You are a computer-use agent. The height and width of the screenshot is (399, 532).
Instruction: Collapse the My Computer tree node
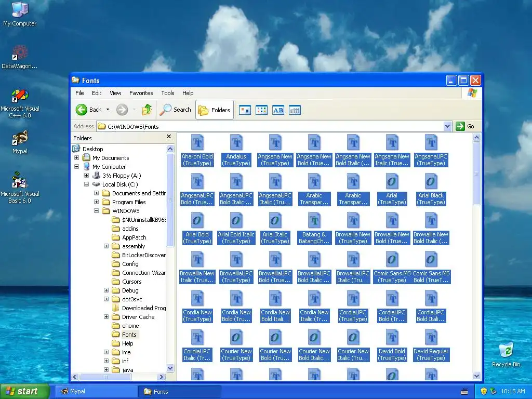pos(77,167)
